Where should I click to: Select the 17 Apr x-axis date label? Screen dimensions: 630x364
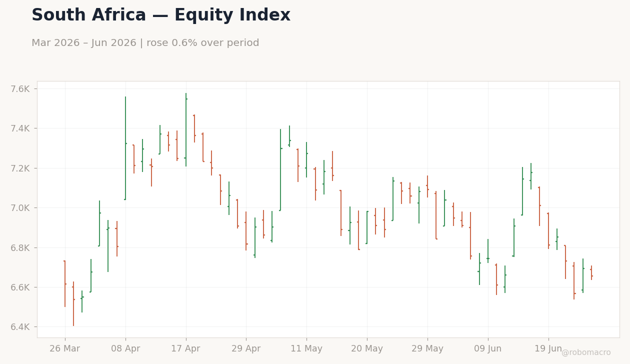(x=185, y=349)
